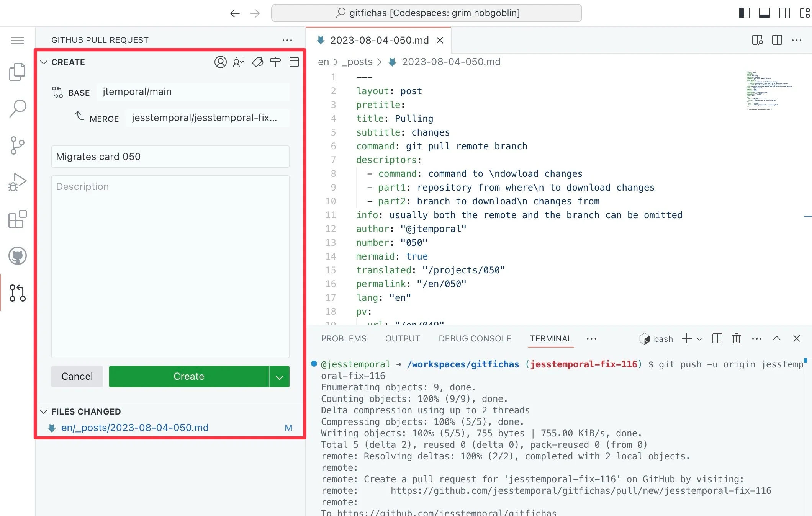Collapse the FILES CHANGED section
This screenshot has height=516, width=812.
44,412
